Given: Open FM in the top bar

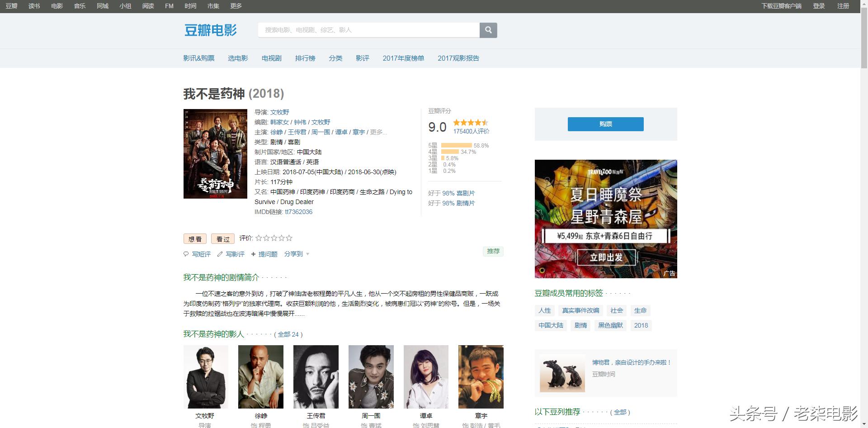Looking at the screenshot, I should click(x=169, y=6).
